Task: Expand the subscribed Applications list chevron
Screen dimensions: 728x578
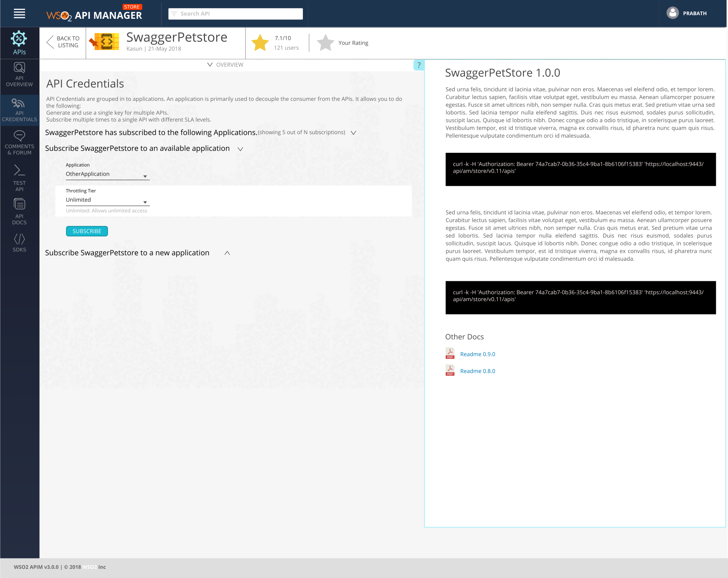Action: coord(353,133)
